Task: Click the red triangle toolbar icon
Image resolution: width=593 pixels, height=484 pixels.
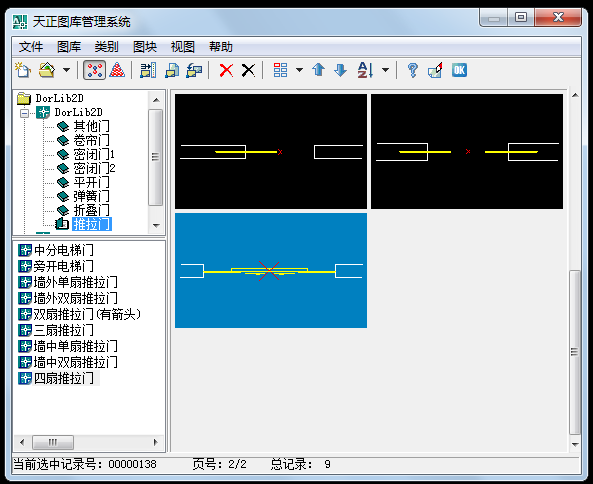Action: (x=117, y=70)
